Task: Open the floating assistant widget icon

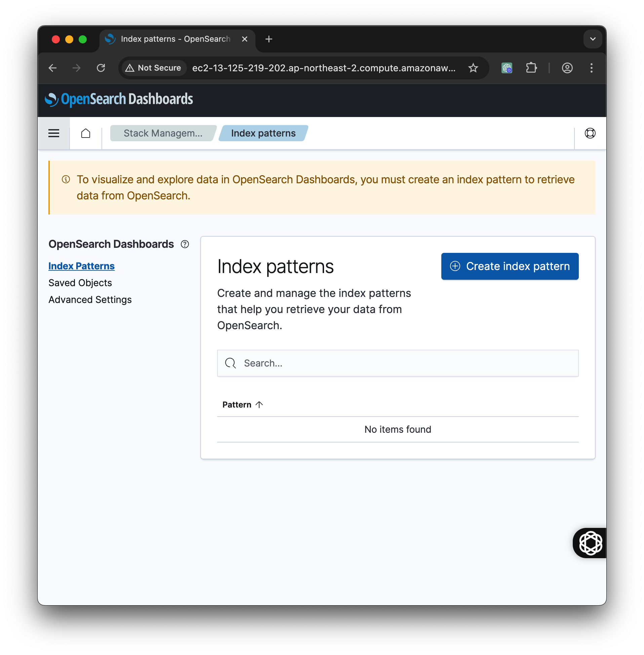Action: click(x=590, y=543)
